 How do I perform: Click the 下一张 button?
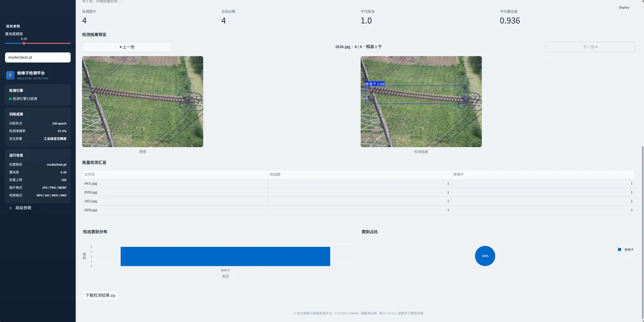click(590, 47)
